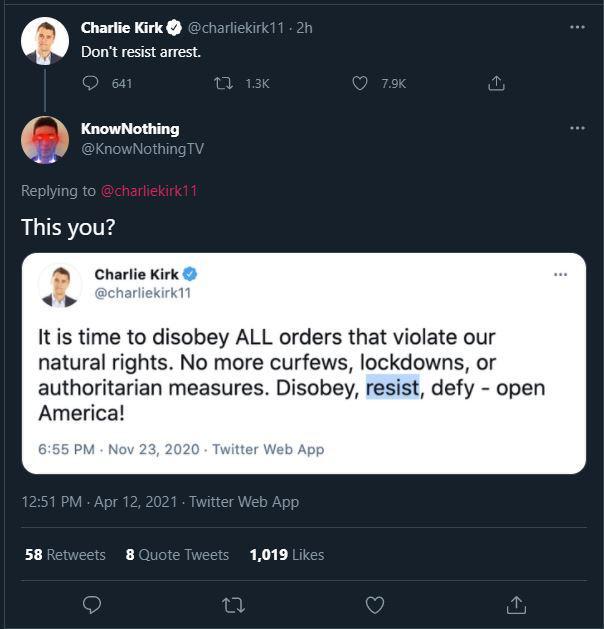604x629 pixels.
Task: Click the KnowNothing display name
Action: (x=130, y=129)
